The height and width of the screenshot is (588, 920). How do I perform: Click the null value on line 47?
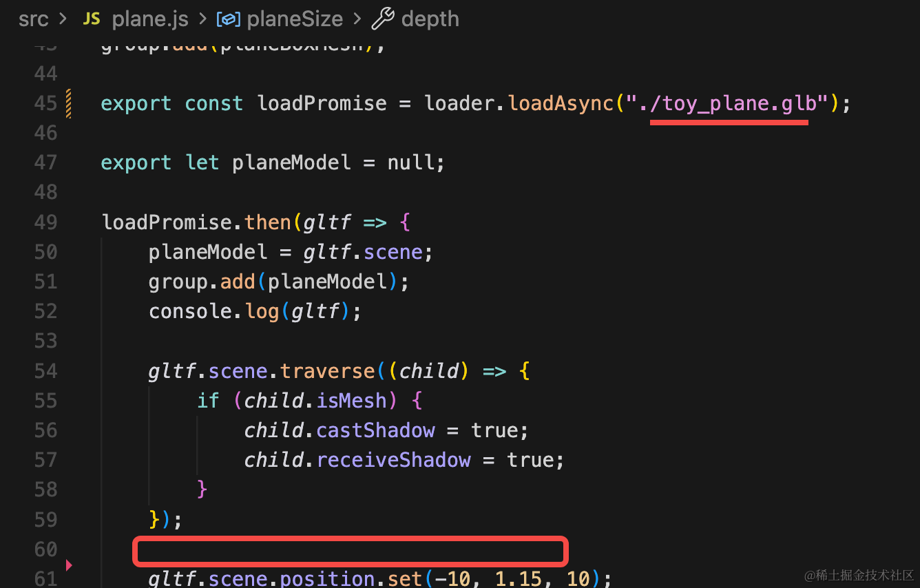[x=411, y=163]
